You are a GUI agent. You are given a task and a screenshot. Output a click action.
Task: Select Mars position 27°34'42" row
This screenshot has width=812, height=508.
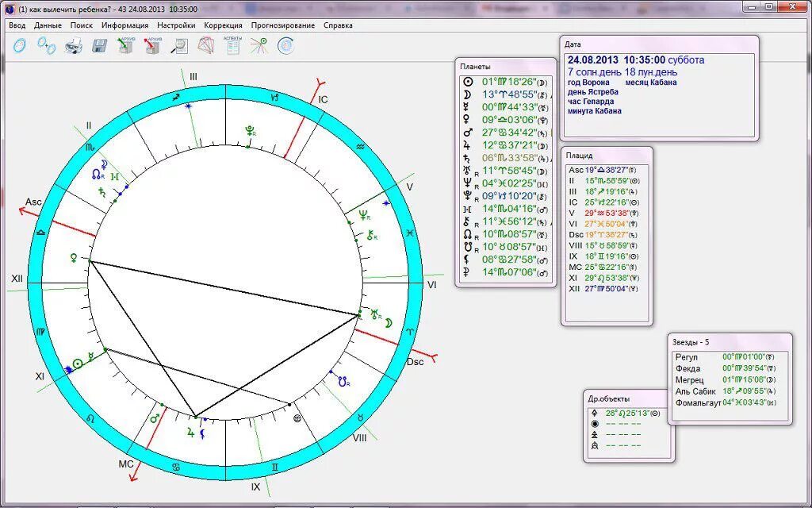point(505,133)
